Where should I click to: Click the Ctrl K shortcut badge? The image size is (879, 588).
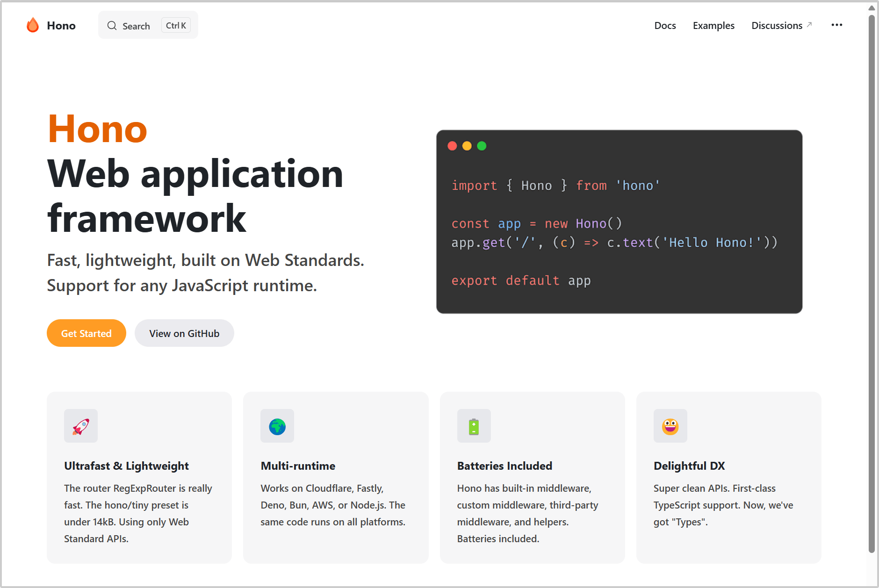pyautogui.click(x=176, y=26)
